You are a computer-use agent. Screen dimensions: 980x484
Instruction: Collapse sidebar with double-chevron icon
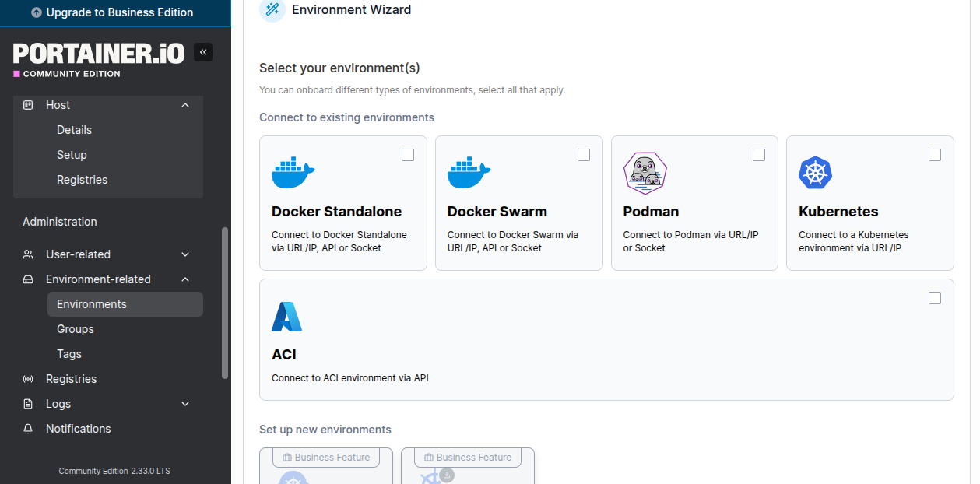click(203, 52)
